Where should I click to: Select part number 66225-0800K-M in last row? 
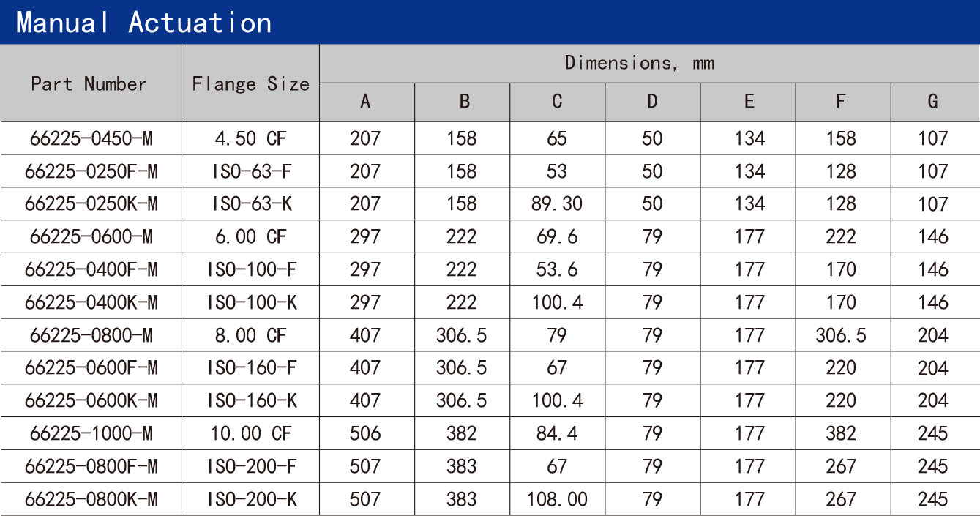[91, 499]
